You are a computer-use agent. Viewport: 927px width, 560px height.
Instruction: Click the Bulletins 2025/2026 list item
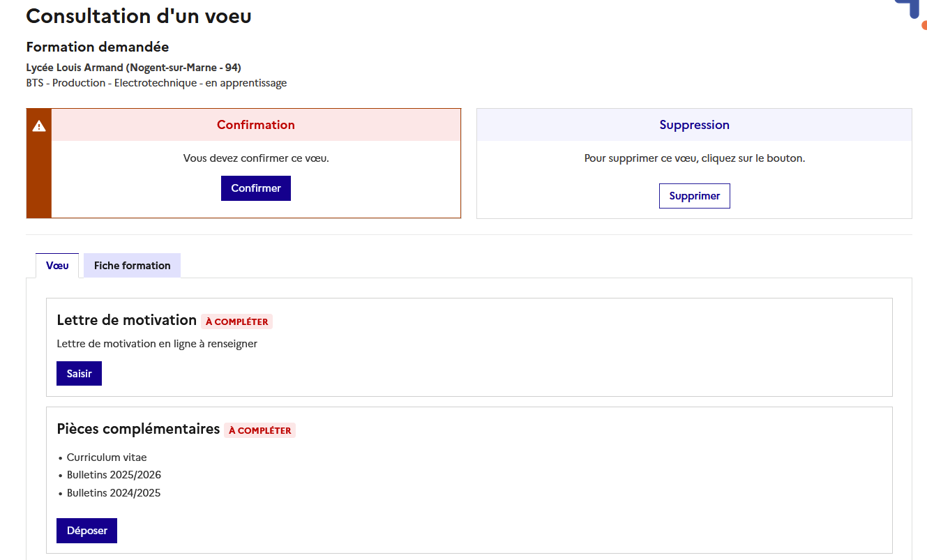coord(114,475)
